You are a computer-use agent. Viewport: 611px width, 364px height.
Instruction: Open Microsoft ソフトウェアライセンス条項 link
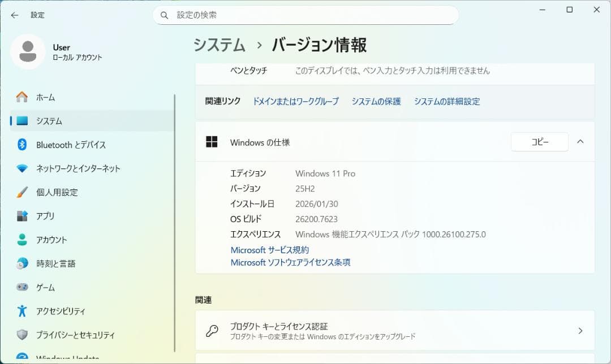click(x=290, y=262)
